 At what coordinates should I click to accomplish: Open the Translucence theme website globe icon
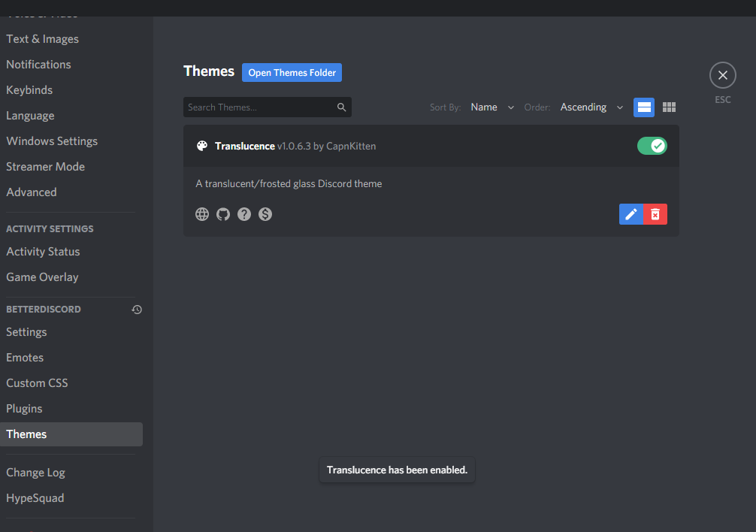click(x=202, y=214)
